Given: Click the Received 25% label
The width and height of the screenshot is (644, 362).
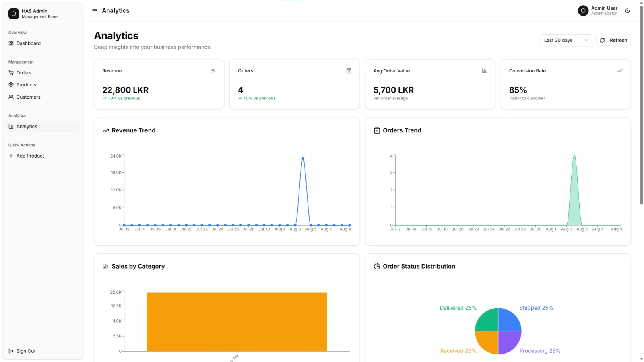Looking at the screenshot, I should pos(458,351).
